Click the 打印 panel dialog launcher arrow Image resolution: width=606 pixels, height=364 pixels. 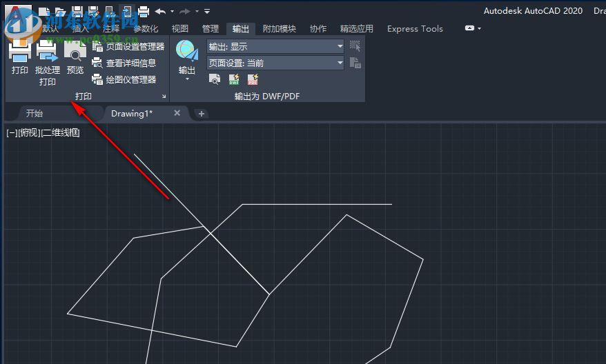pos(164,97)
